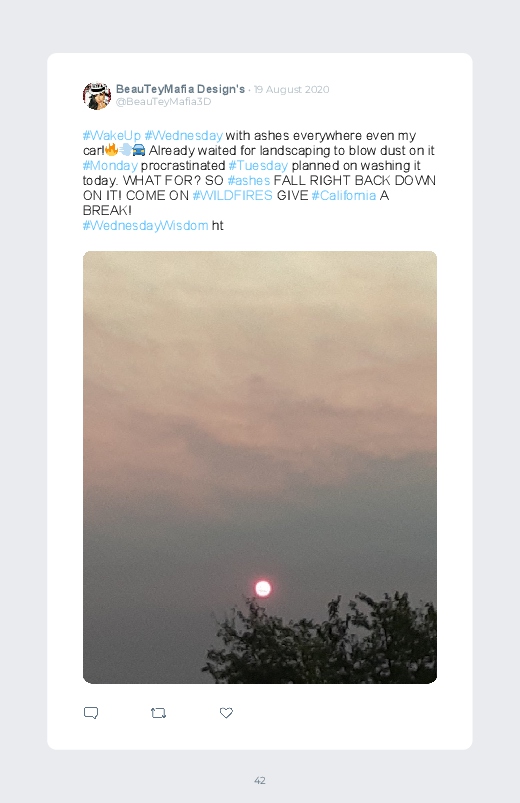Screen dimensions: 520x803
Task: Follow the #California hashtag
Action: click(x=344, y=196)
